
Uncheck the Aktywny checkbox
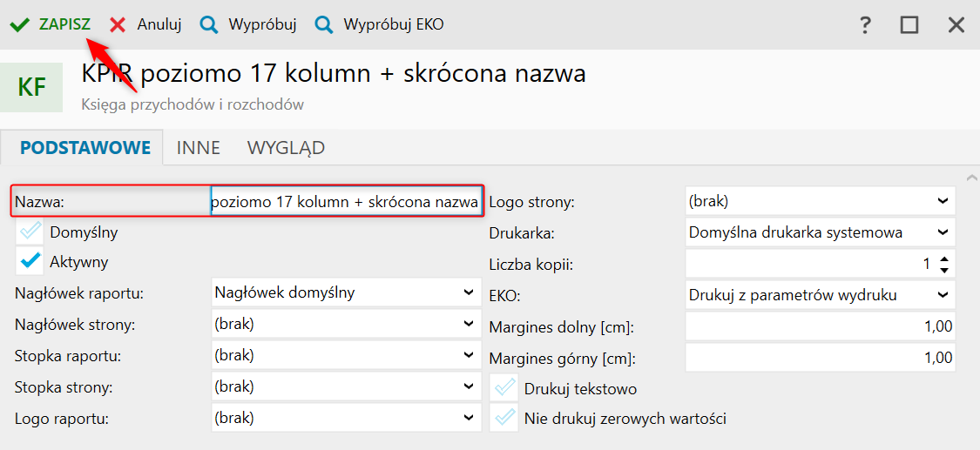point(31,261)
